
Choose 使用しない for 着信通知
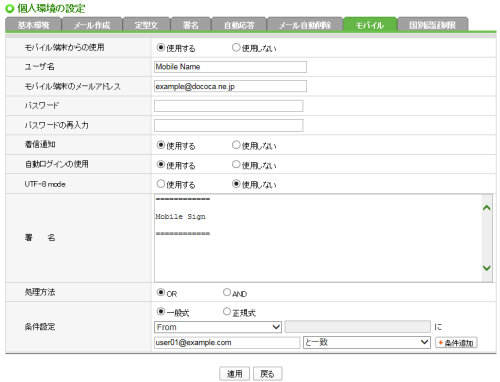(236, 145)
